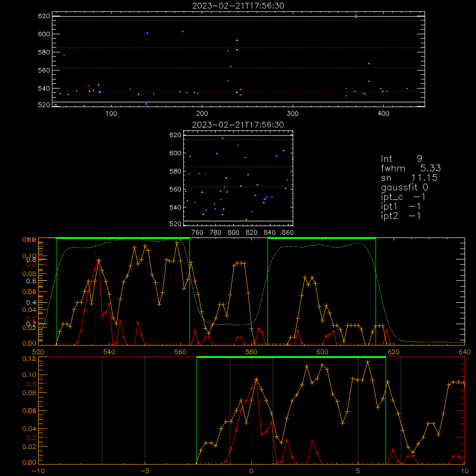476x476 pixels.
Task: Click x-axis label 820 on middle plot
Action: [252, 233]
